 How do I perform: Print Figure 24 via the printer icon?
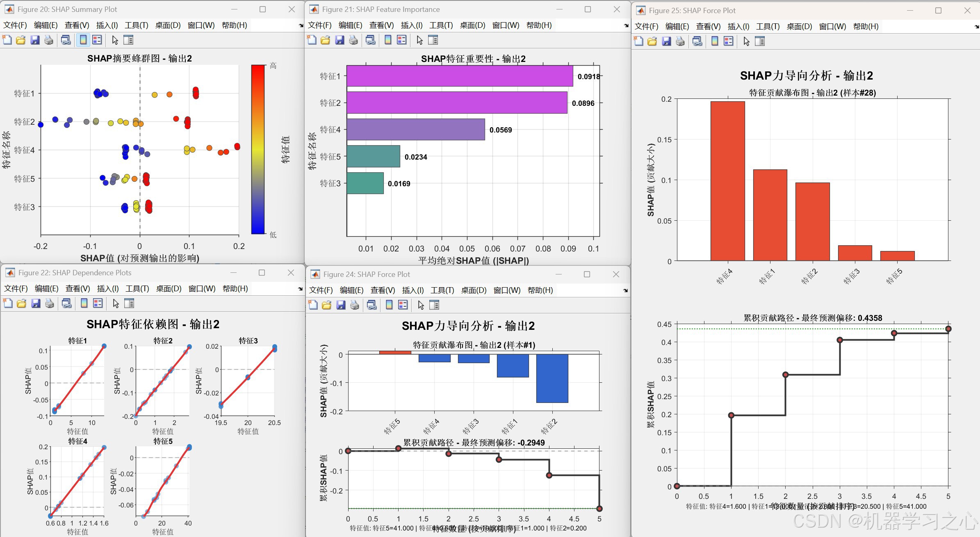pos(355,305)
